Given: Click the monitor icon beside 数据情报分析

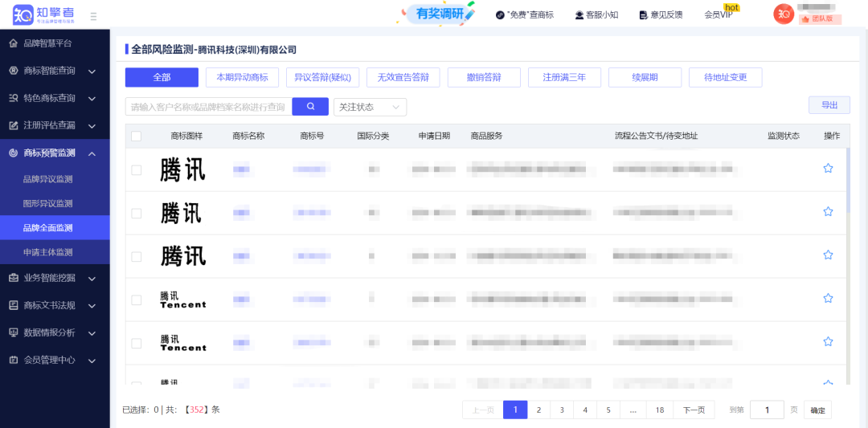Looking at the screenshot, I should [x=14, y=332].
